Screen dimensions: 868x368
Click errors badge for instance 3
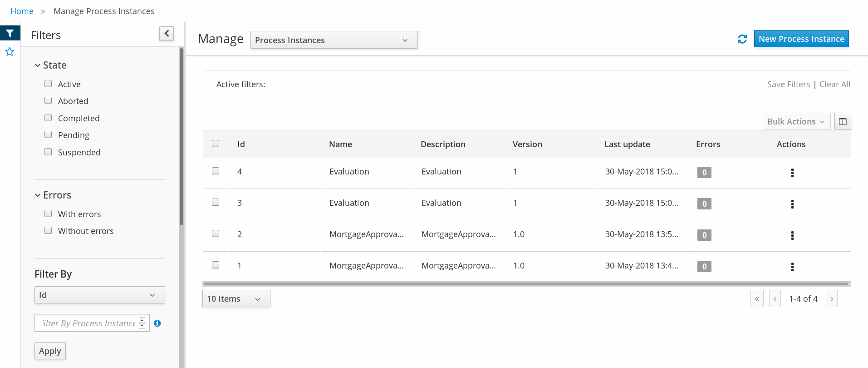coord(704,204)
